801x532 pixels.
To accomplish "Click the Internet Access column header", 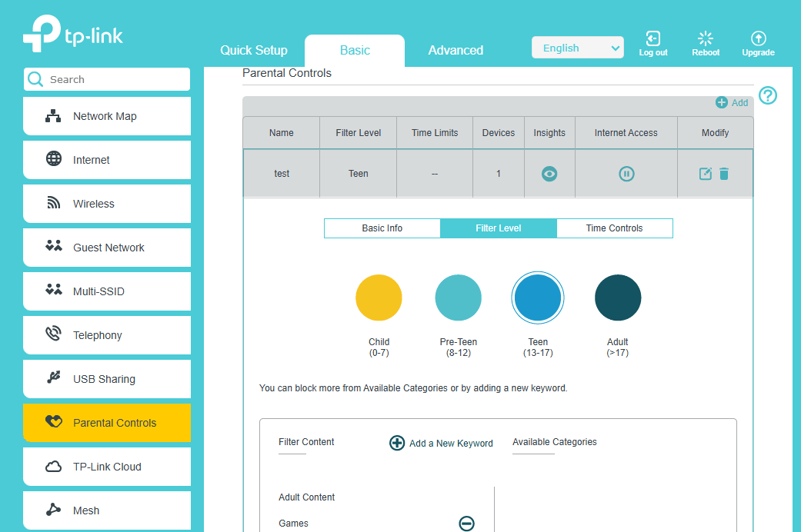I will (x=626, y=133).
